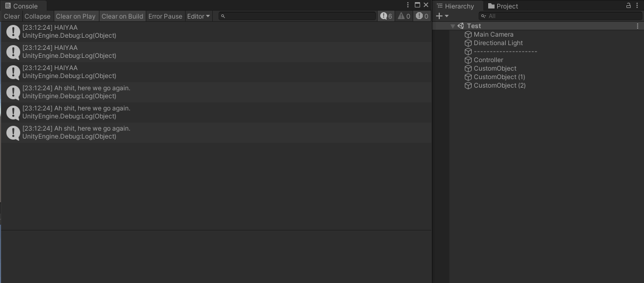This screenshot has width=644, height=283.
Task: Toggle the Collapse console option
Action: (37, 16)
